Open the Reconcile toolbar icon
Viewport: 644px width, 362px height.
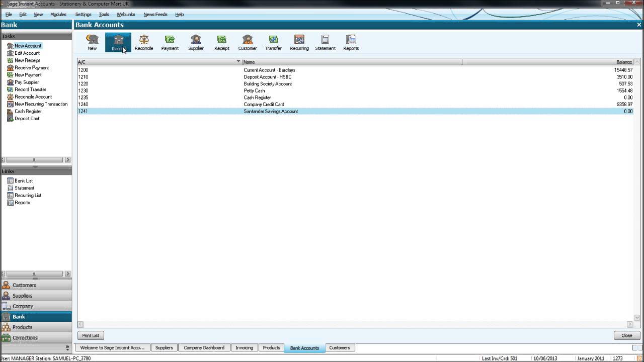coord(144,42)
